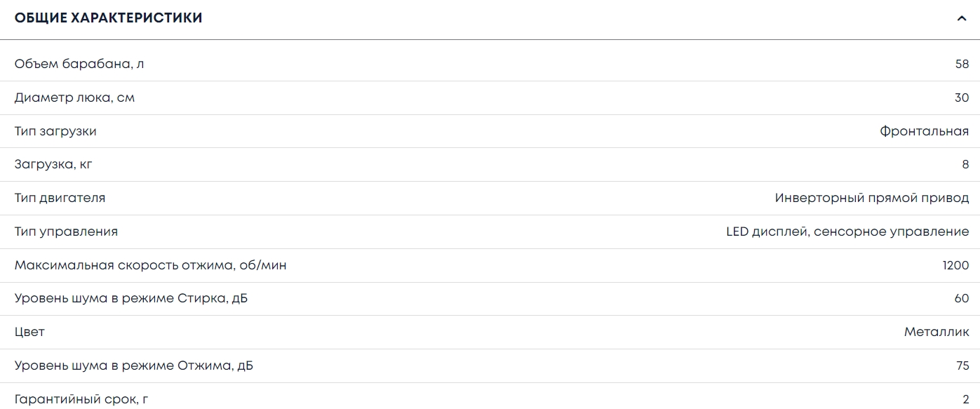Select the Тип загрузки label
The width and height of the screenshot is (980, 409).
click(55, 131)
